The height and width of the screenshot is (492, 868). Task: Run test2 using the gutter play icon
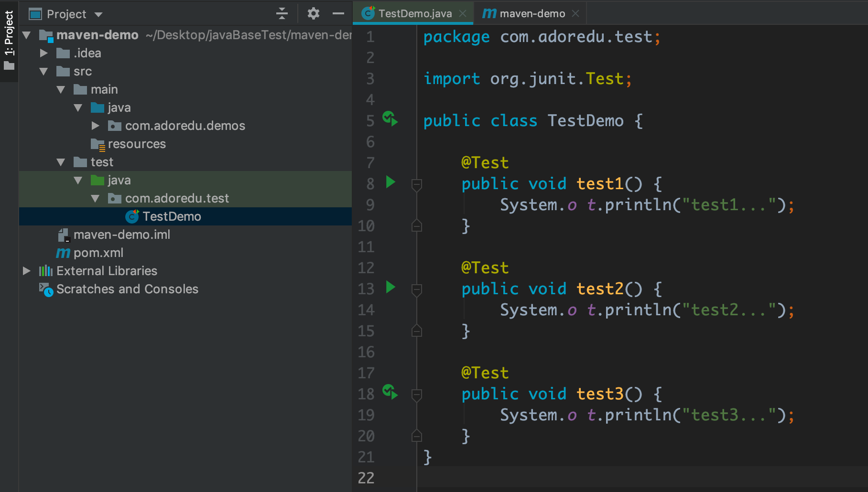tap(391, 287)
